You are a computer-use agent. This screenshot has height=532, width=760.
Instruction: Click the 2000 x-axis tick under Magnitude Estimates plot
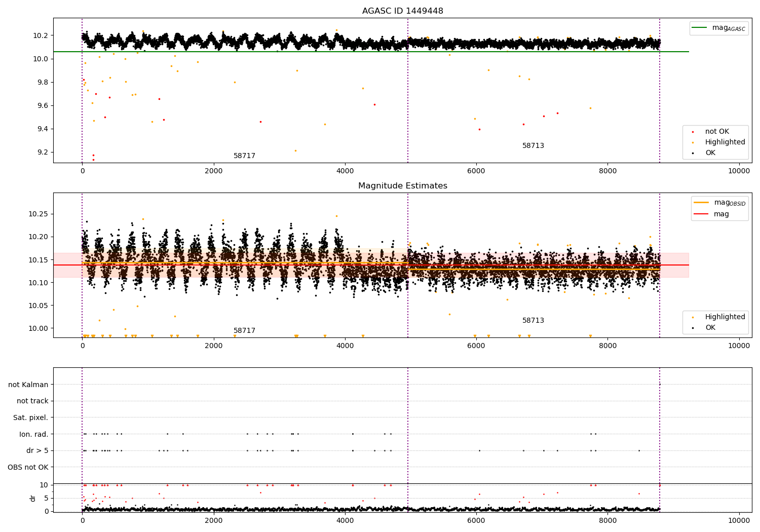click(214, 346)
